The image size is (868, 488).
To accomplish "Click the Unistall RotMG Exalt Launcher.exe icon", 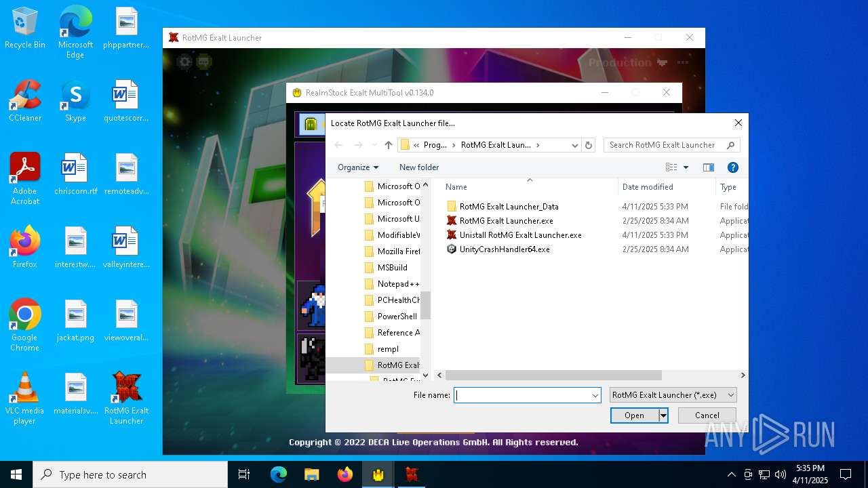I will click(452, 235).
